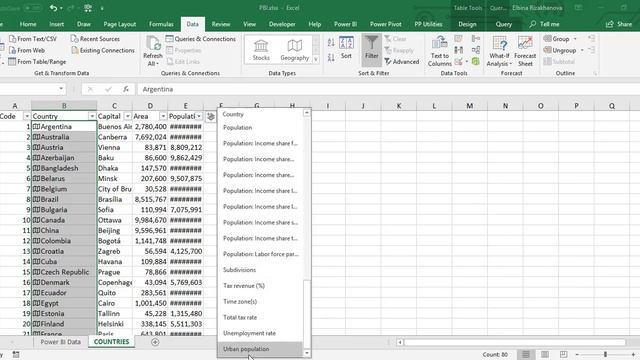
Task: Open the Insert ribbon tab
Action: pos(56,24)
